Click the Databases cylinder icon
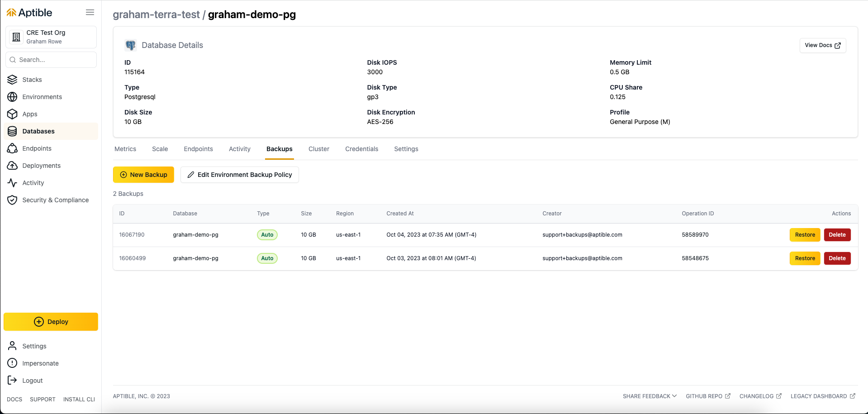This screenshot has width=868, height=414. pos(12,131)
